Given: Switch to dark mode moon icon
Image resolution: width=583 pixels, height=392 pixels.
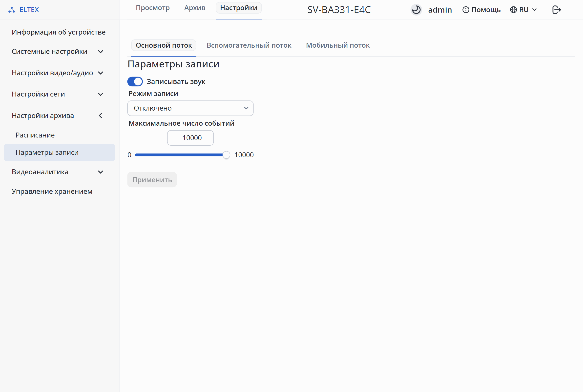Looking at the screenshot, I should [x=416, y=10].
